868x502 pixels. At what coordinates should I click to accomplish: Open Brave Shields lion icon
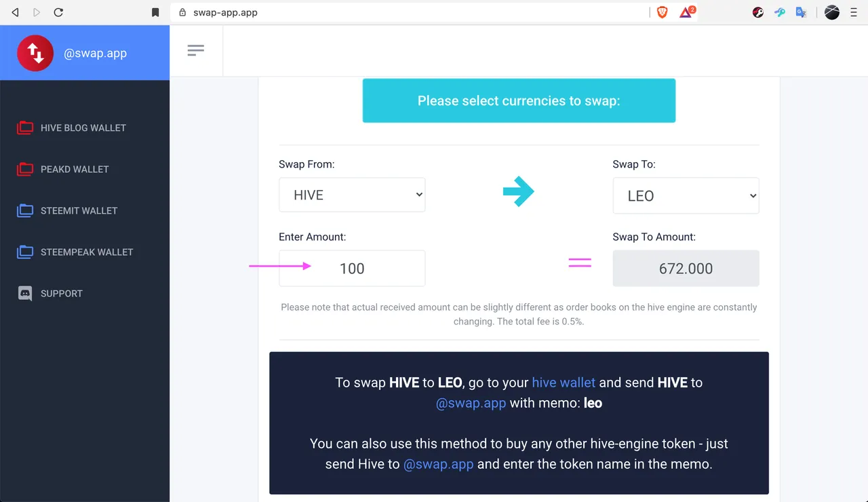(663, 12)
